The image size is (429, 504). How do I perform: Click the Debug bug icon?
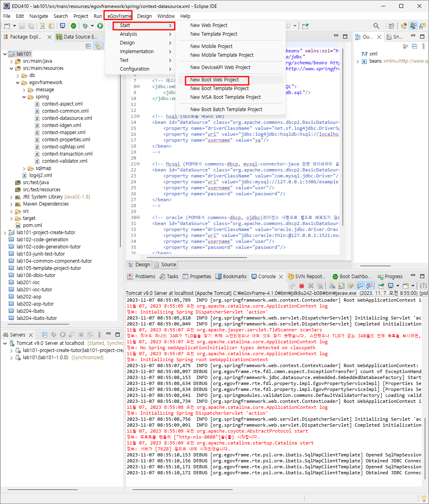pos(85,26)
